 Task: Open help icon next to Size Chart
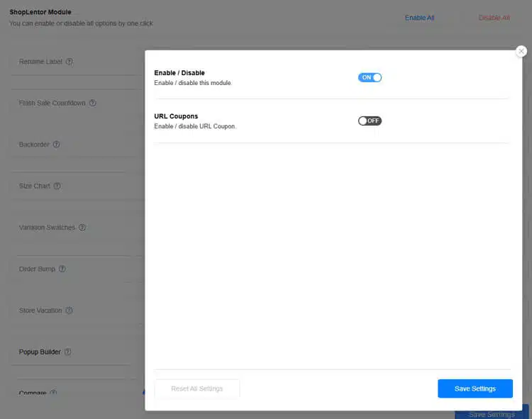click(57, 186)
